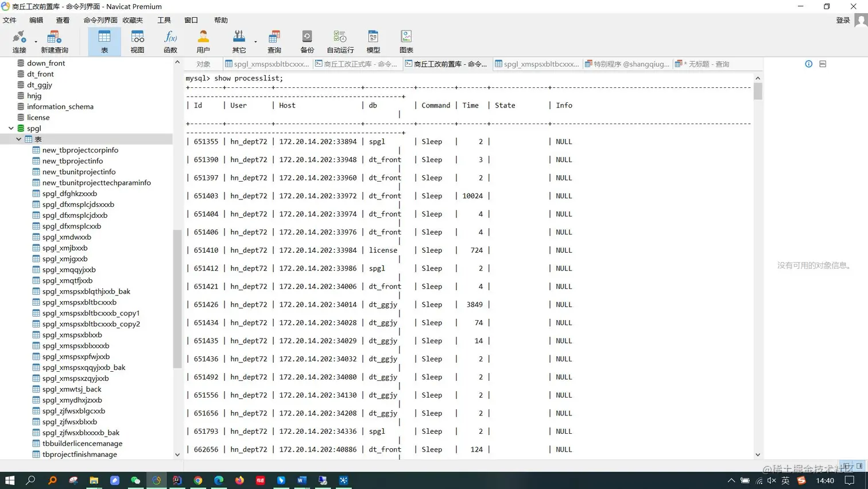Open the 帮助 menu

pos(221,20)
